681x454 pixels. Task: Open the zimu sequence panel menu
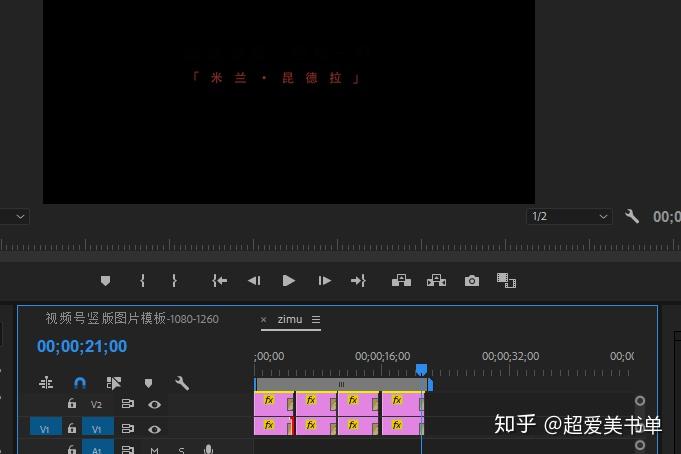coord(316,320)
